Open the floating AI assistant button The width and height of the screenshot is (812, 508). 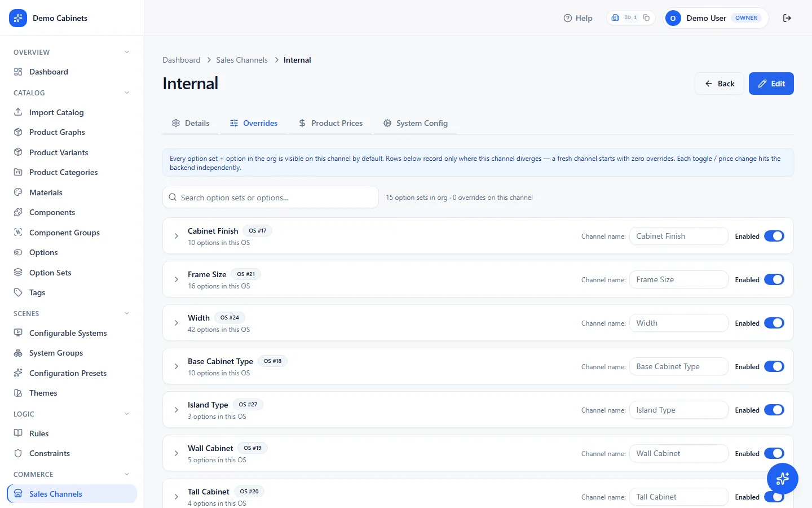pyautogui.click(x=782, y=479)
